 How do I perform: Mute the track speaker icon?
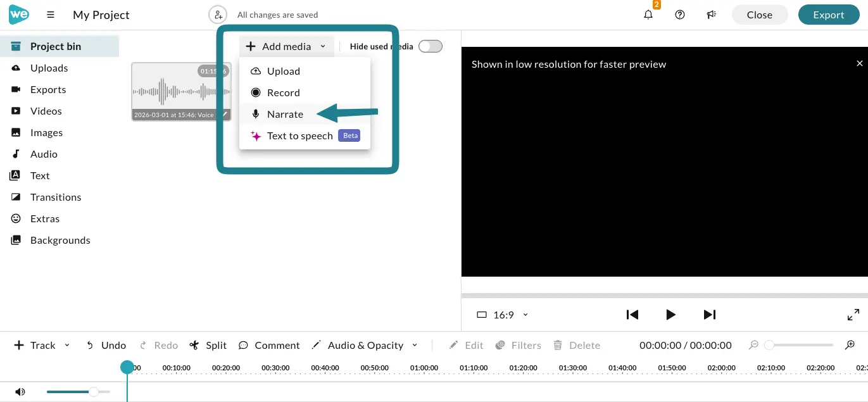point(20,392)
